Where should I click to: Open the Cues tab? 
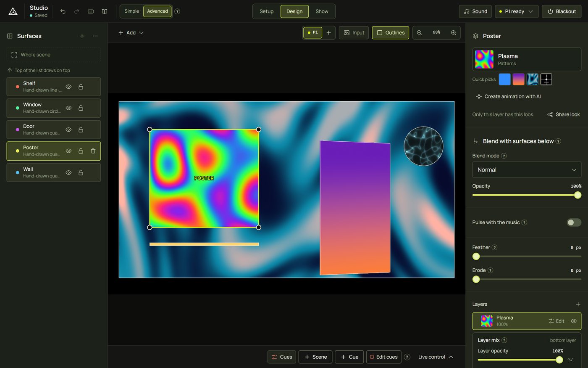point(282,357)
